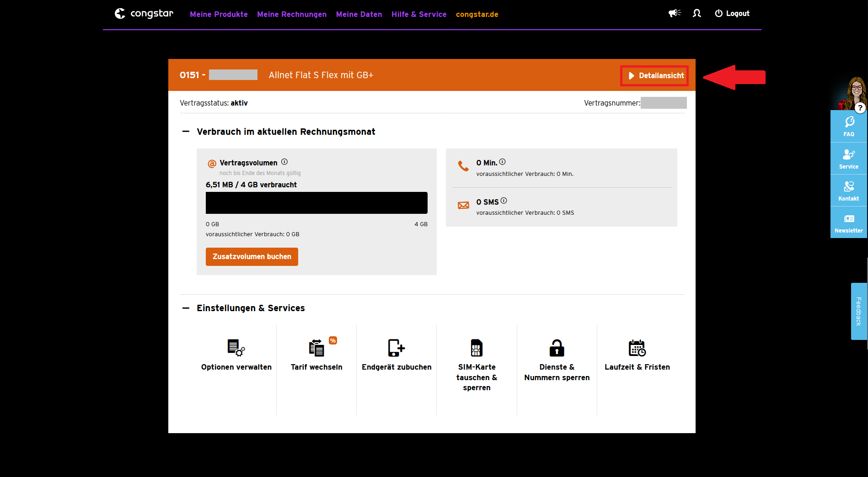868x477 pixels.
Task: Click the Zusatzvolumen buchen button
Action: point(252,257)
